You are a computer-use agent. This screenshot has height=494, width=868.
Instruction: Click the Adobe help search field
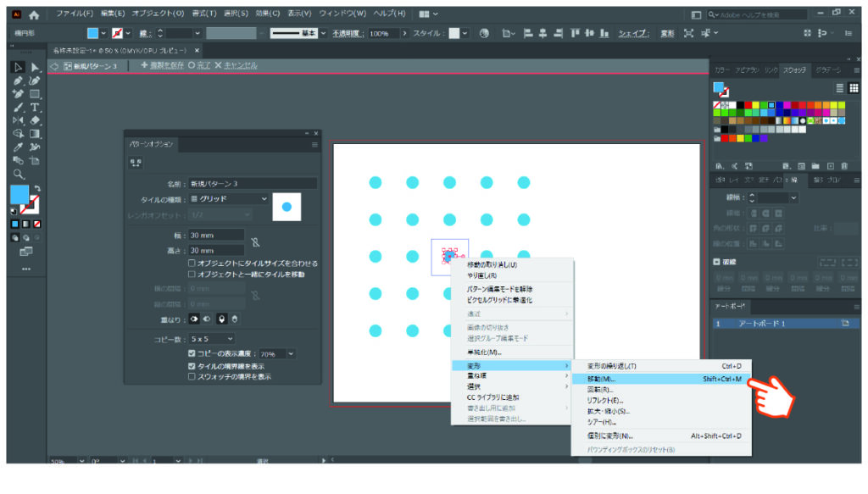pos(757,15)
